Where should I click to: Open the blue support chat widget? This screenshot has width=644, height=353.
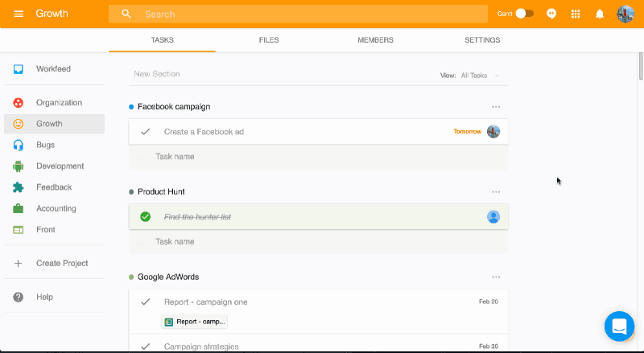(619, 326)
